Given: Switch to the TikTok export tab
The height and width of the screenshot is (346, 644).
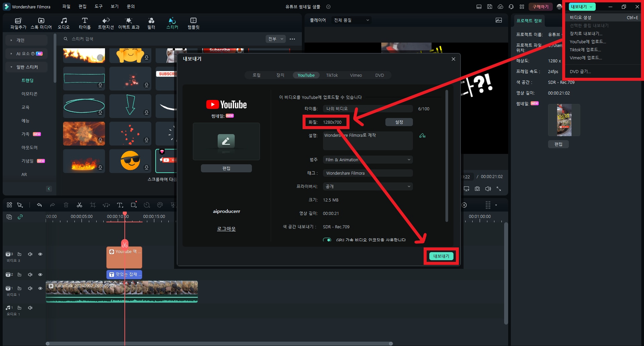Looking at the screenshot, I should click(332, 75).
